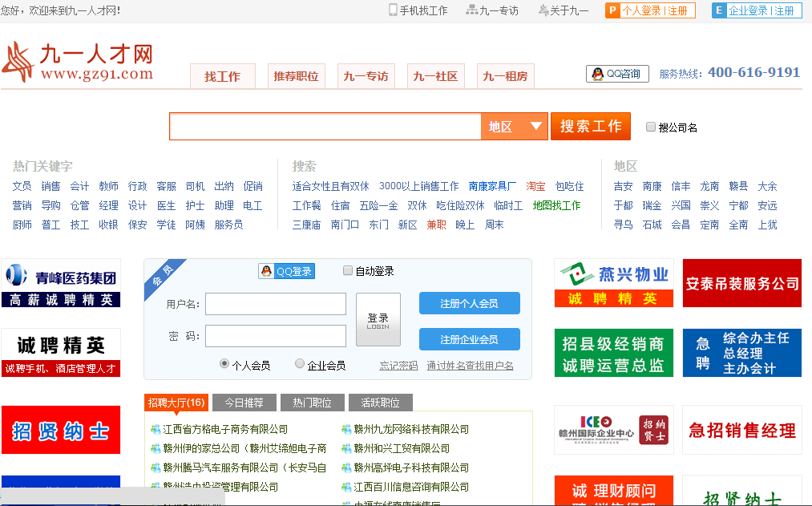Viewport: 812px width, 506px height.
Task: Click the 个人登录 link in top bar
Action: (x=641, y=10)
